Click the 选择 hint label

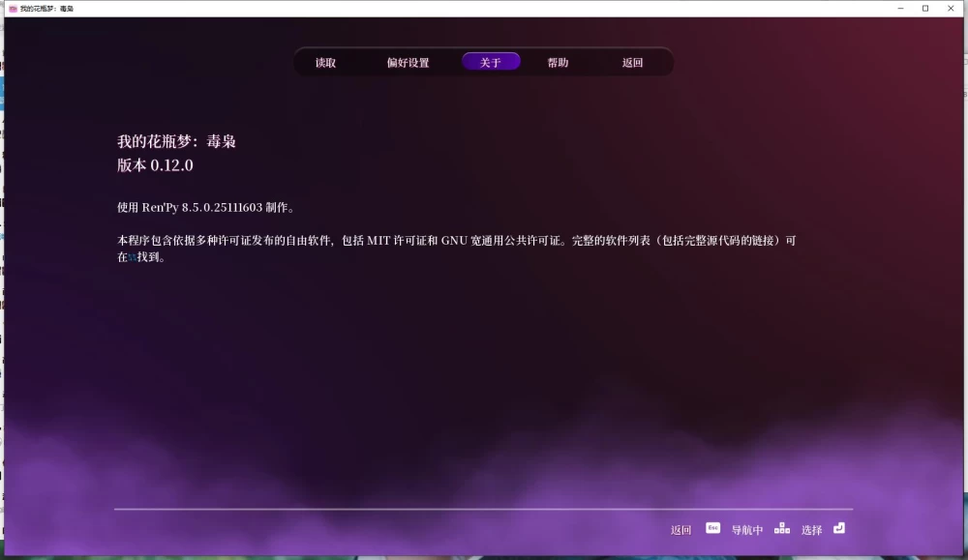pos(812,530)
